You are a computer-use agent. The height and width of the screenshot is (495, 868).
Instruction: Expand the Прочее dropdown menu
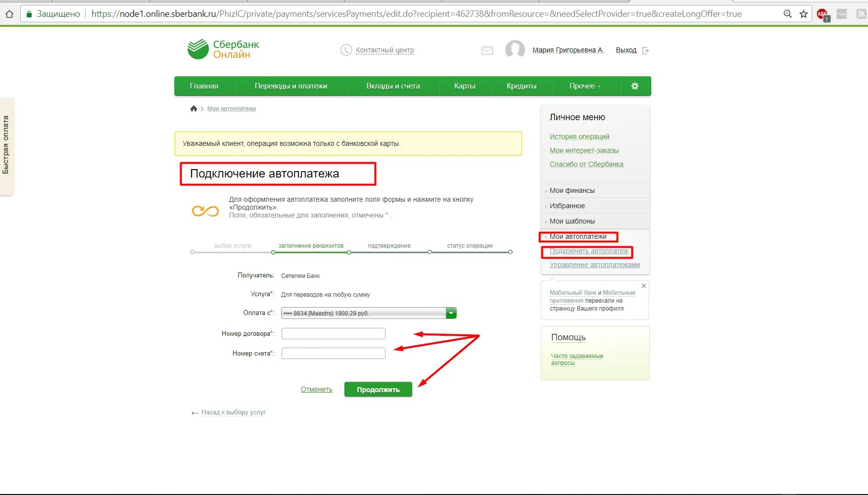585,86
